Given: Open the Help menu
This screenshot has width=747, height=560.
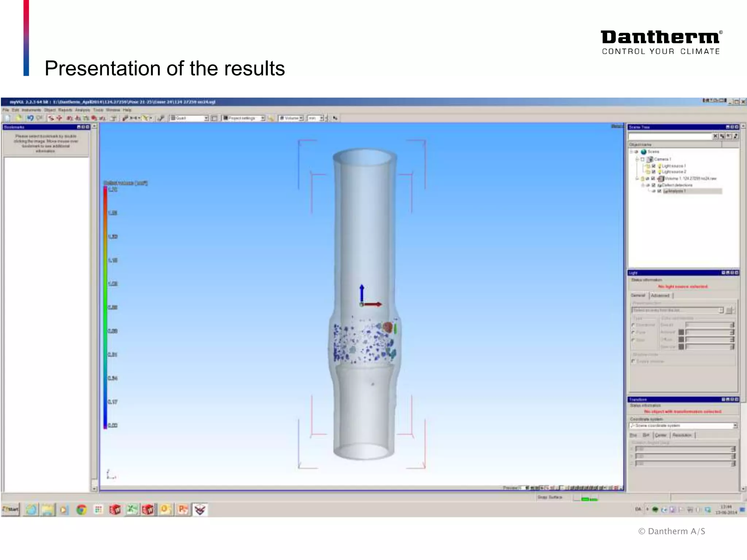Looking at the screenshot, I should 127,110.
